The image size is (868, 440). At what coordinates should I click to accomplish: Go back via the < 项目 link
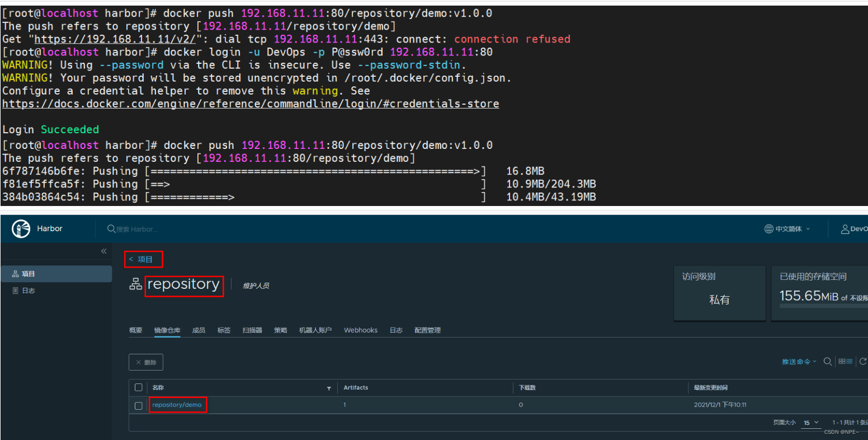[x=141, y=259]
